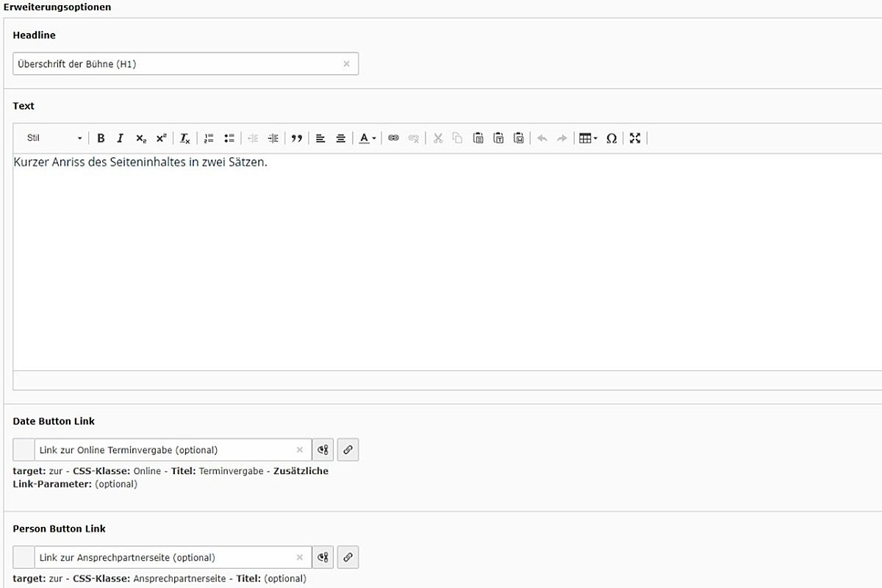Maximize the rich text editor
Image resolution: width=882 pixels, height=588 pixels.
point(635,138)
